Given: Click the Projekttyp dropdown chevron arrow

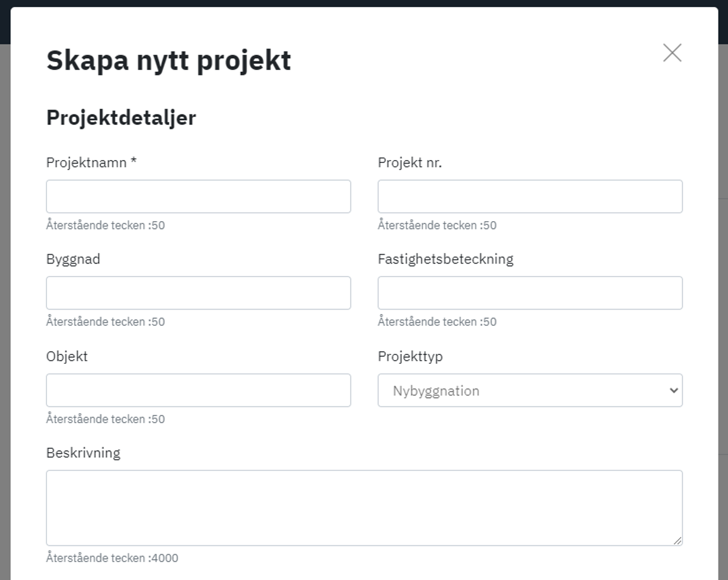Looking at the screenshot, I should coord(674,390).
